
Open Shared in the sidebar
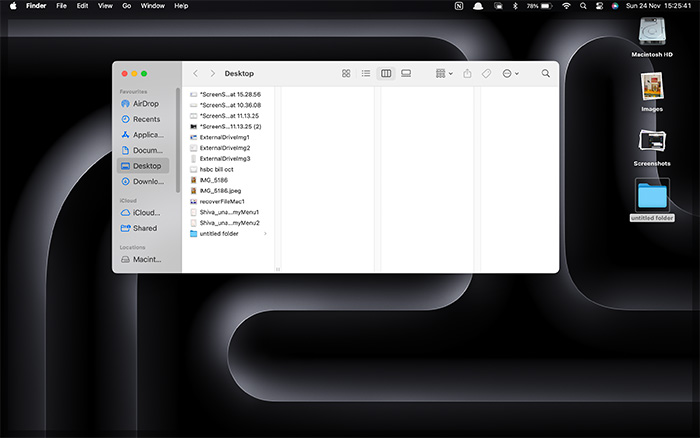click(x=143, y=228)
